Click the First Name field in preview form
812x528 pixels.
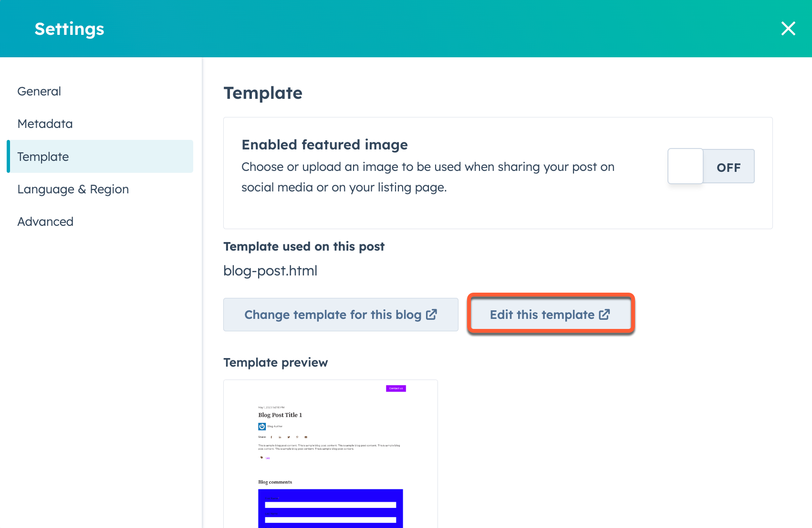(x=331, y=505)
